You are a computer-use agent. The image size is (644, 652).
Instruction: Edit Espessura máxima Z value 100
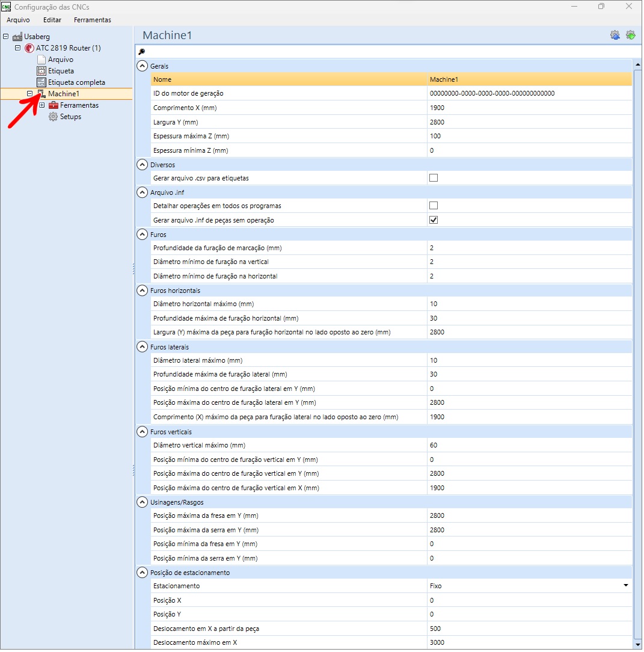pos(531,137)
